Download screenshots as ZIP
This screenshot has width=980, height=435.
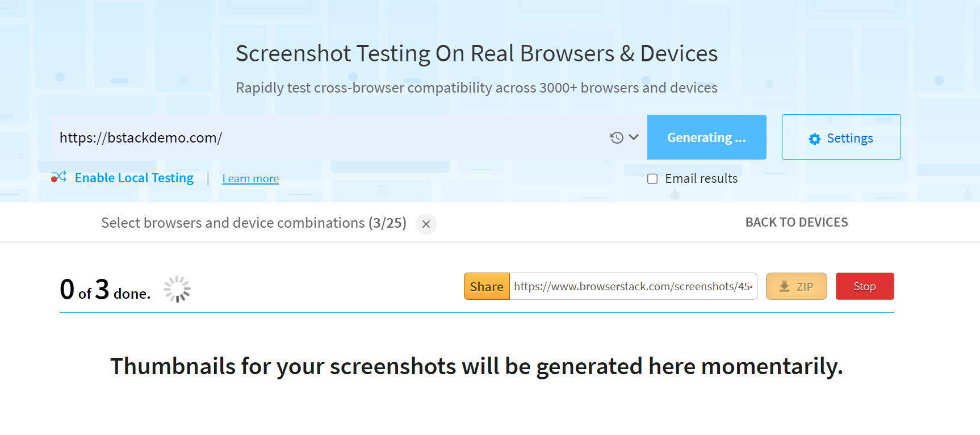point(796,286)
